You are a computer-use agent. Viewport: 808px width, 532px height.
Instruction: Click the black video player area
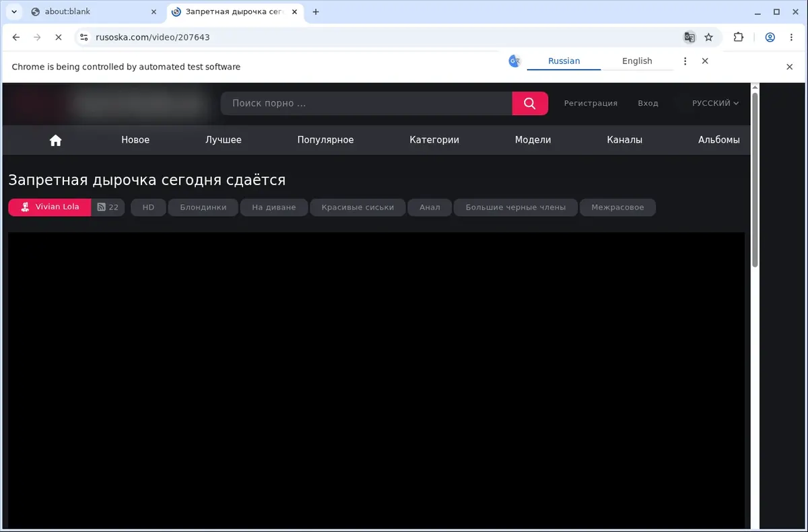(x=376, y=380)
